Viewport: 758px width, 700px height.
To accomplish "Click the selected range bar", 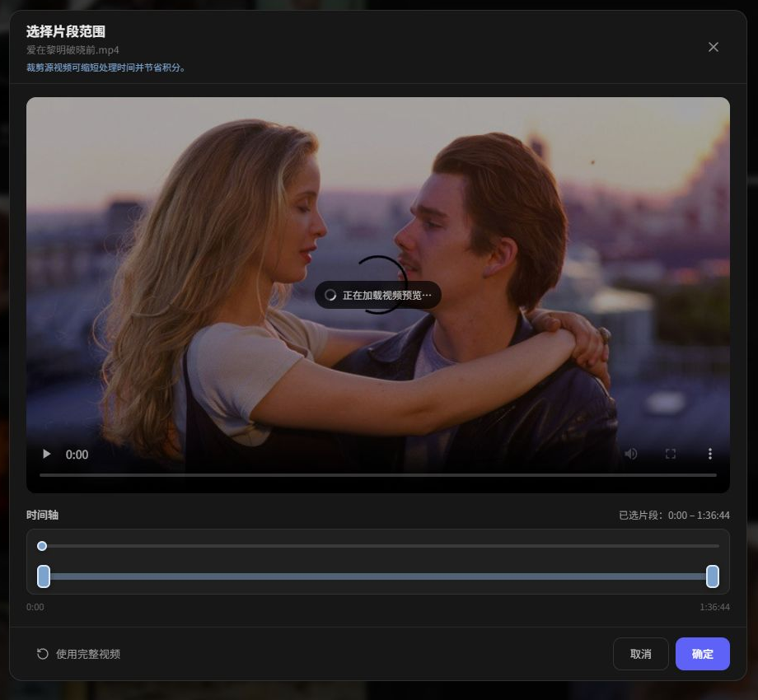I will (378, 576).
